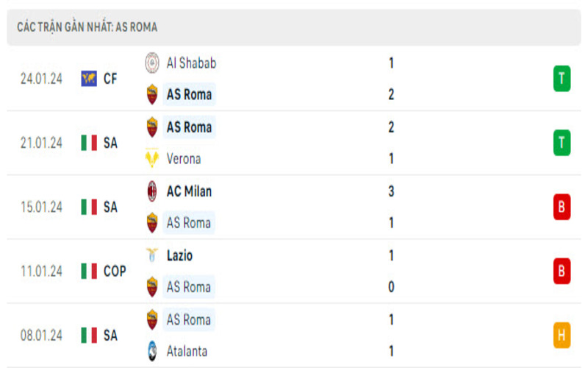Viewport: 588px width, 368px height.
Task: Open the Verona team link
Action: (x=184, y=159)
